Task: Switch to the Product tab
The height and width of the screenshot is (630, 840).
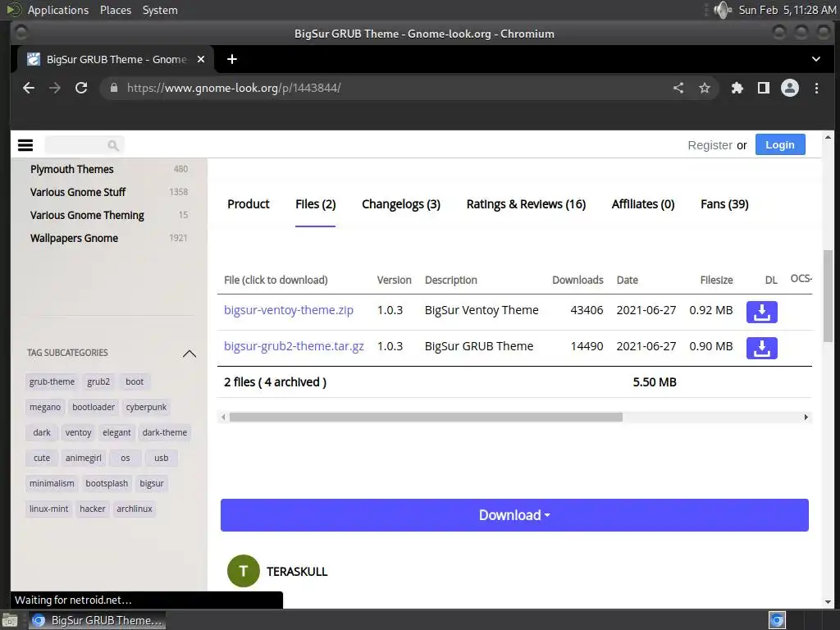Action: click(248, 204)
